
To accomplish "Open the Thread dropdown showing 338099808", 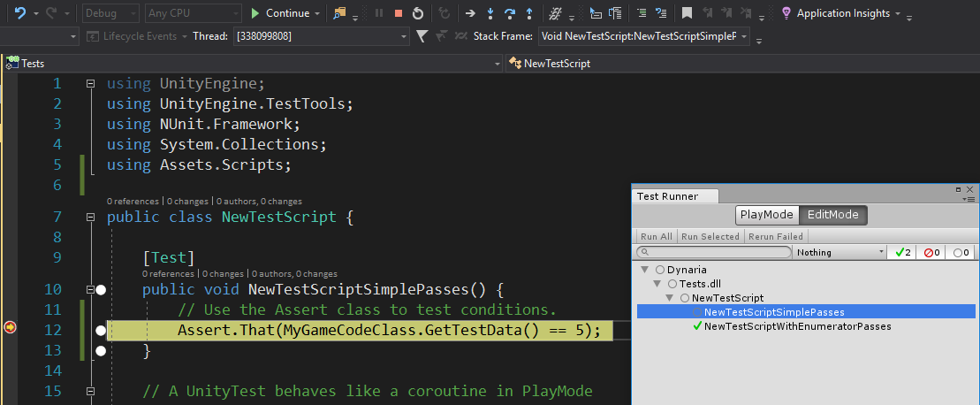I will point(320,36).
